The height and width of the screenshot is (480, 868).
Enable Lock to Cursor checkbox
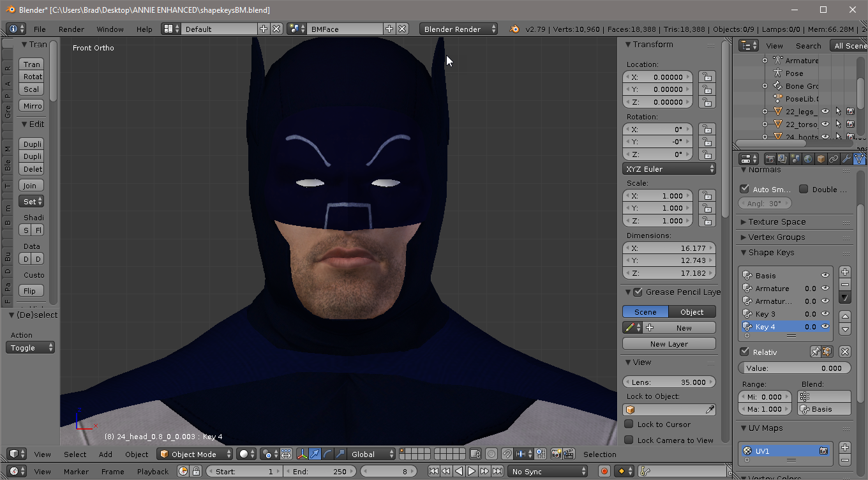[x=629, y=424]
